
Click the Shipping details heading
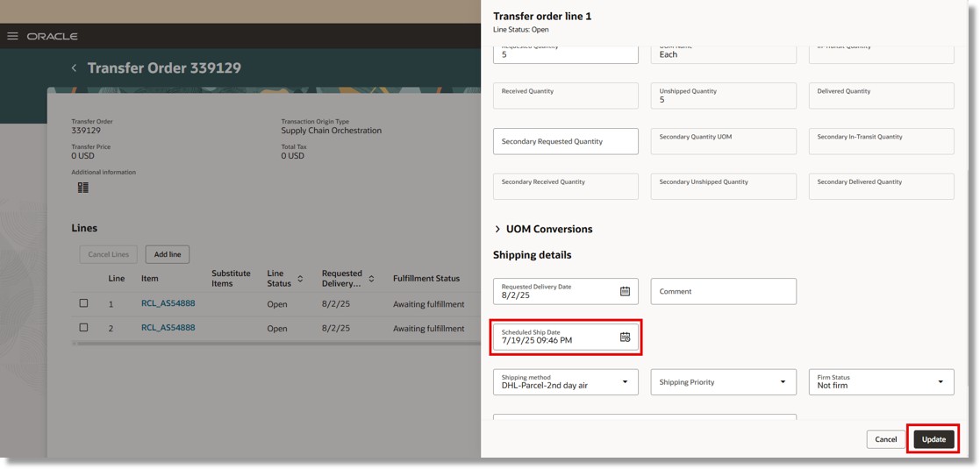pyautogui.click(x=532, y=255)
